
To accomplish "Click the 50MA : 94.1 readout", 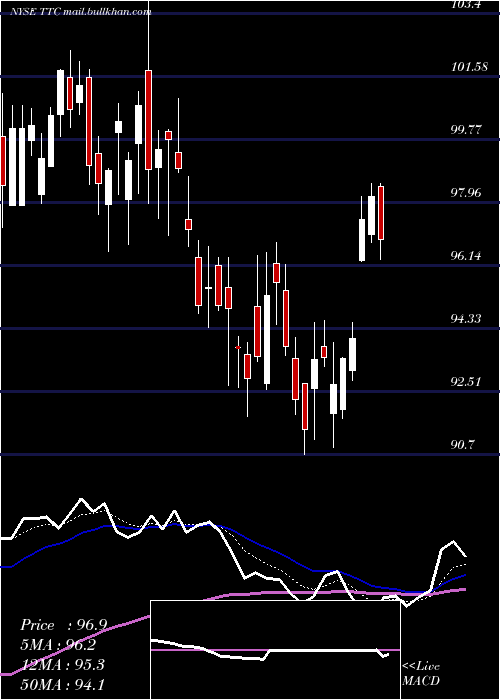I will point(62,684).
